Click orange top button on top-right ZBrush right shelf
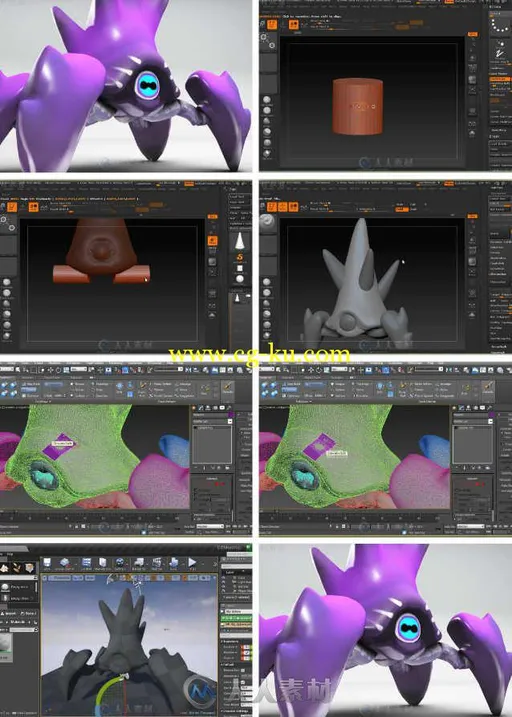512x717 pixels. coord(472,34)
